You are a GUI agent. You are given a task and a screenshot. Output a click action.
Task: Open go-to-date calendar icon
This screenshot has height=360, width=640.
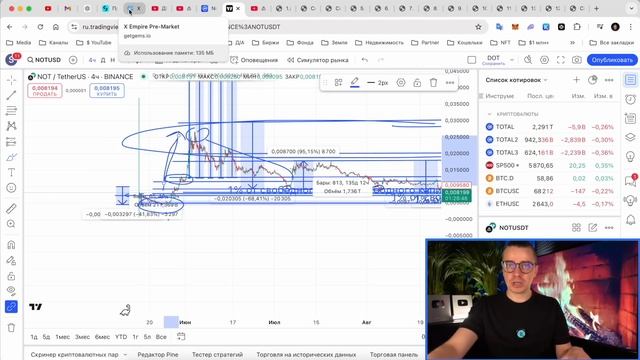181,336
